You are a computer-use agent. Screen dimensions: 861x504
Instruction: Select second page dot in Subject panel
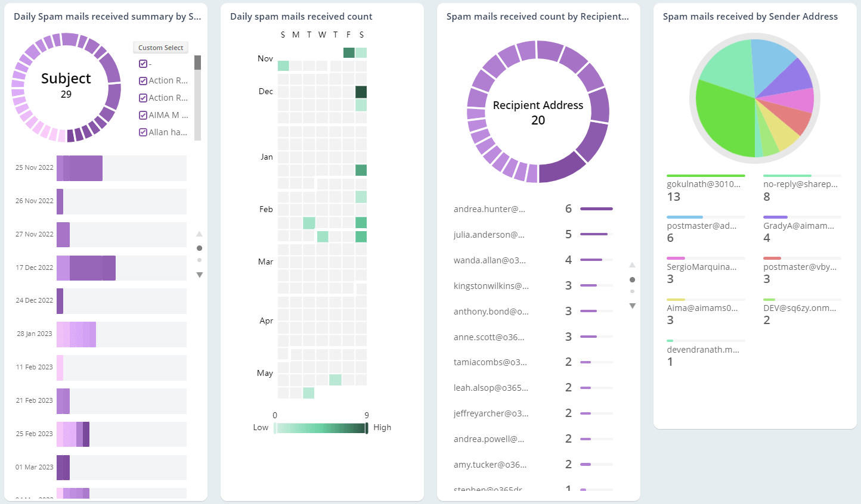click(199, 260)
